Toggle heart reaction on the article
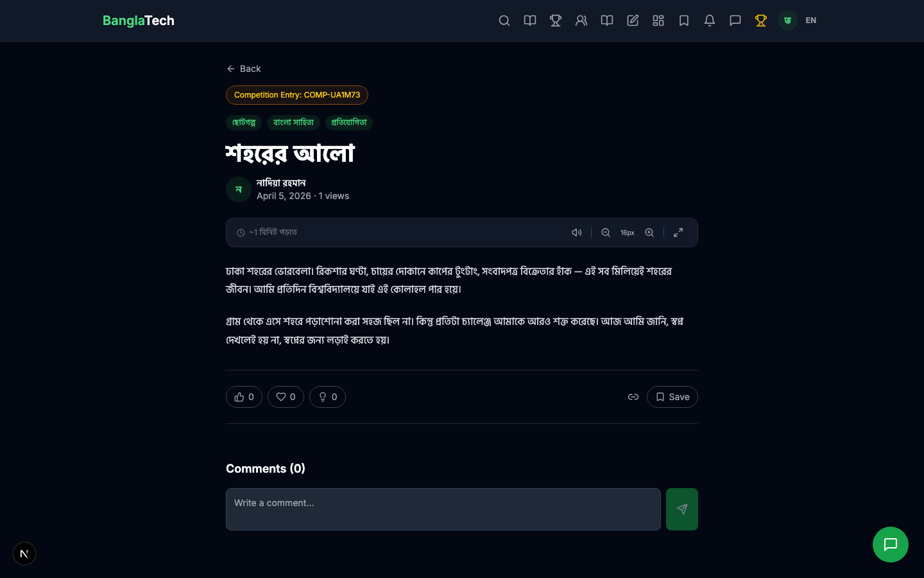 286,397
